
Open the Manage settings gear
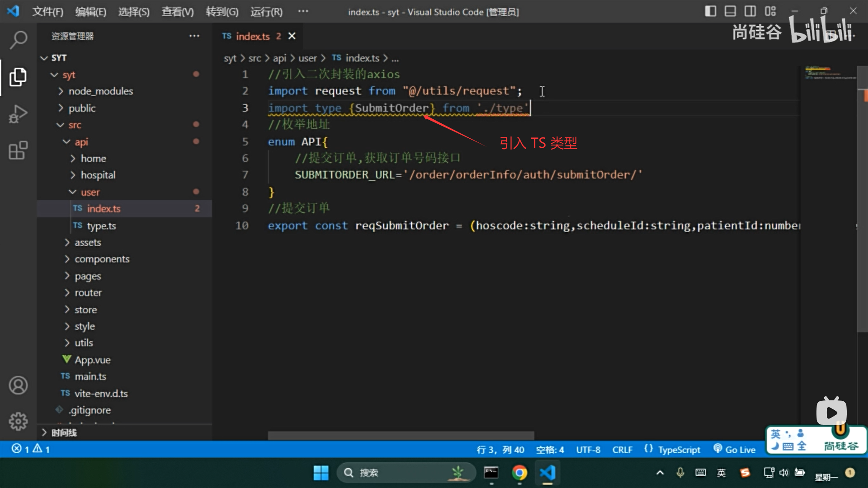point(18,421)
